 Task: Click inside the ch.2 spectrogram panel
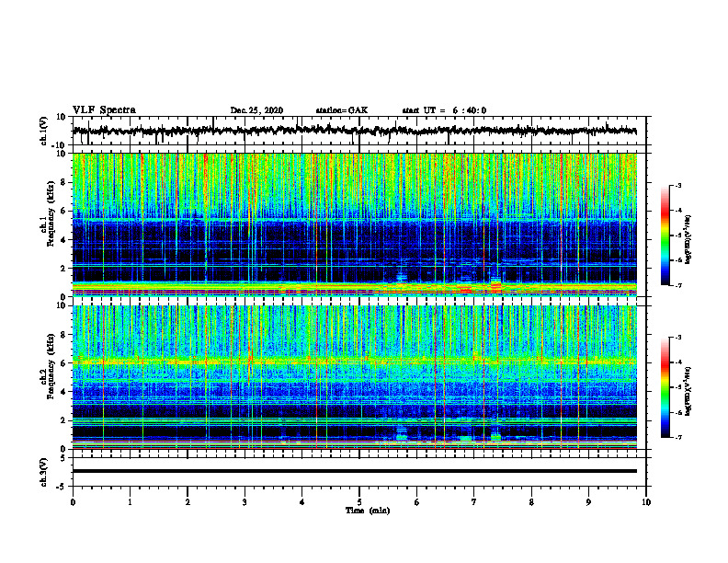pos(355,377)
